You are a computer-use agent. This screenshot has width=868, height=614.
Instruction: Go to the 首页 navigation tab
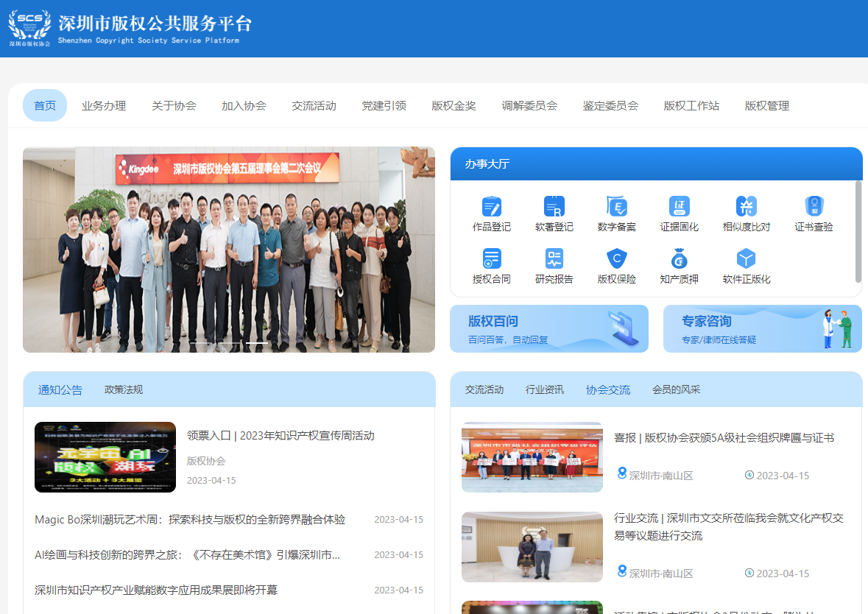(45, 105)
